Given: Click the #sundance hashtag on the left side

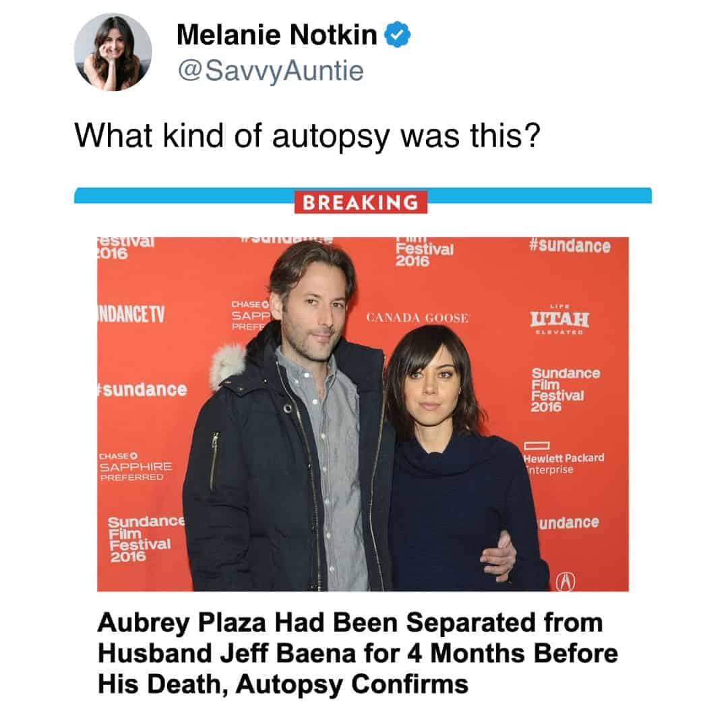Looking at the screenshot, I should [x=142, y=390].
